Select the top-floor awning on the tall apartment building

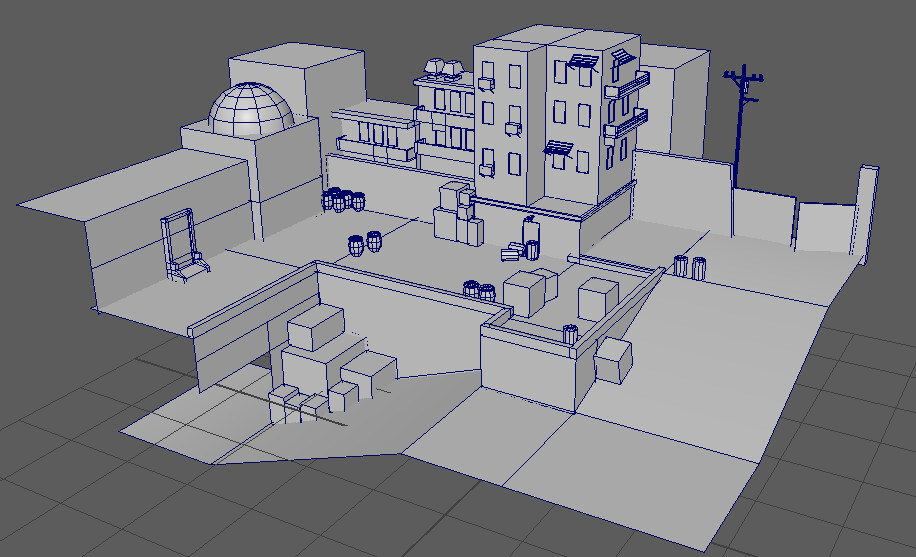coord(583,61)
